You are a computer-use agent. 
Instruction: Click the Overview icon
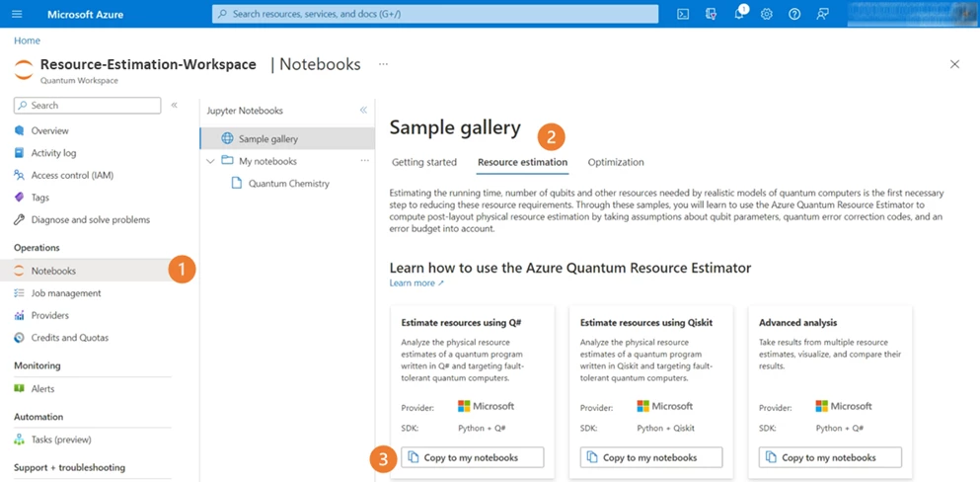[x=20, y=130]
